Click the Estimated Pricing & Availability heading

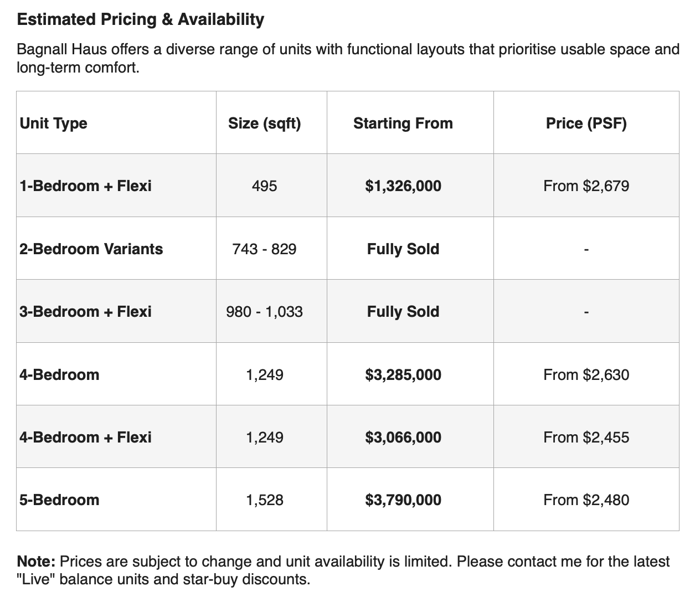141,19
